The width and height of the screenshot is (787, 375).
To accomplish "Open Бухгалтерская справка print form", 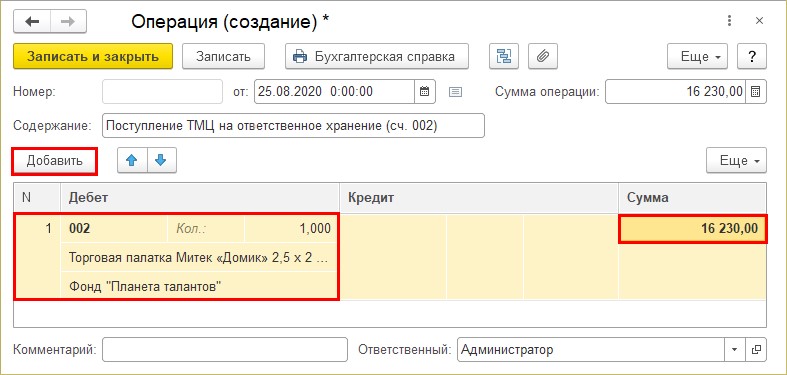I will coord(377,56).
